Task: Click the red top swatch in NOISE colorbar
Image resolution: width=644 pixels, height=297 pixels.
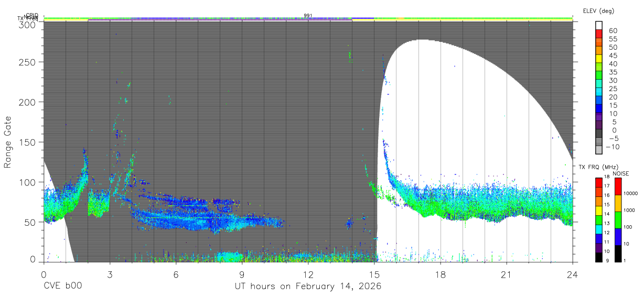Action: pyautogui.click(x=618, y=186)
